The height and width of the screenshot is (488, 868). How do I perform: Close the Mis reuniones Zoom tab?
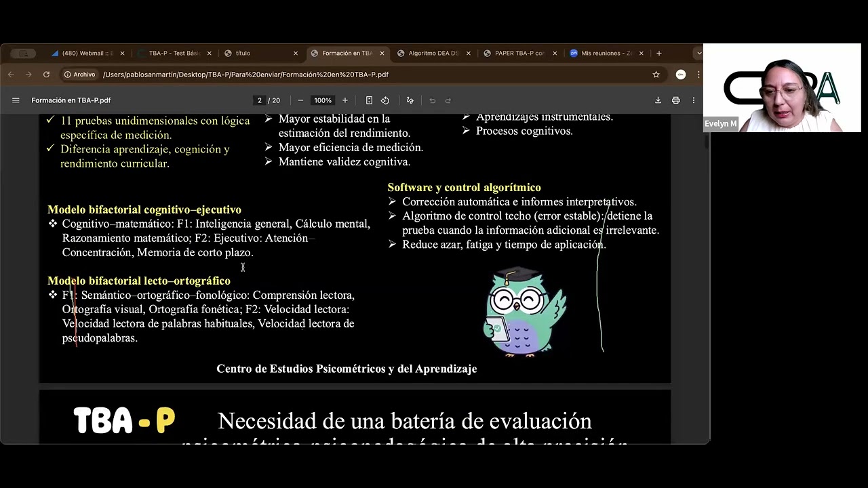pyautogui.click(x=641, y=53)
